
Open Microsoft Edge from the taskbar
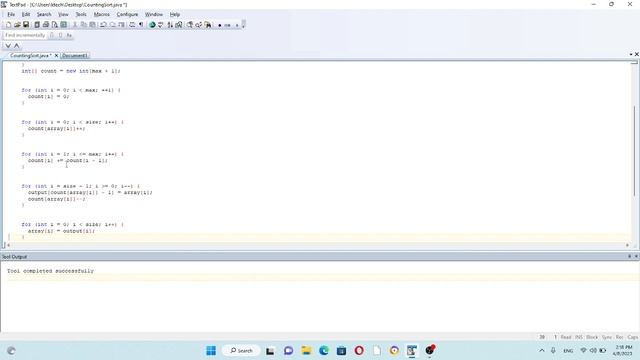pyautogui.click(x=324, y=351)
